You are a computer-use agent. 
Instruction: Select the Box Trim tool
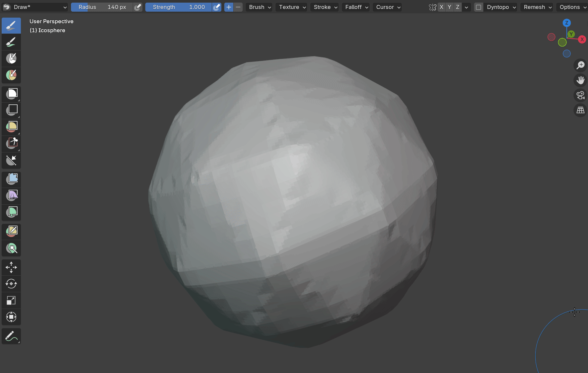point(11,144)
